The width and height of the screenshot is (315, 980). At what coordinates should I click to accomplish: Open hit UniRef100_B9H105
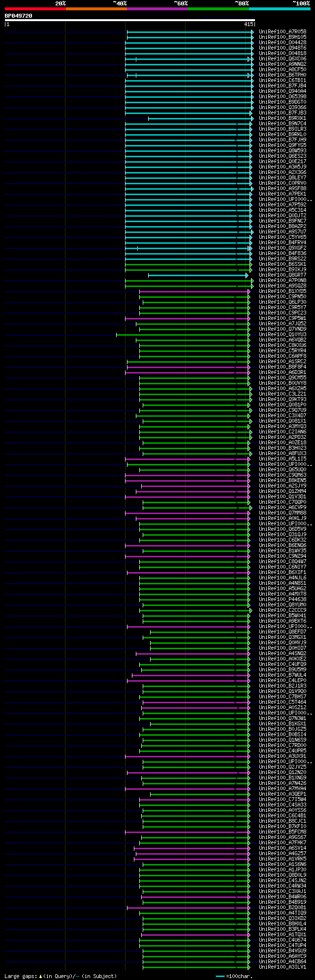[x=283, y=37]
